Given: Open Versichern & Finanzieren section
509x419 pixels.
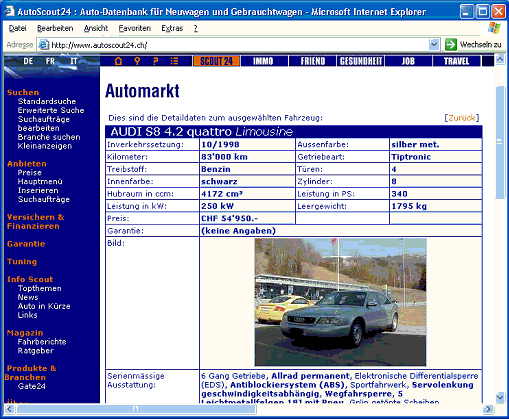Looking at the screenshot, I should click(36, 222).
